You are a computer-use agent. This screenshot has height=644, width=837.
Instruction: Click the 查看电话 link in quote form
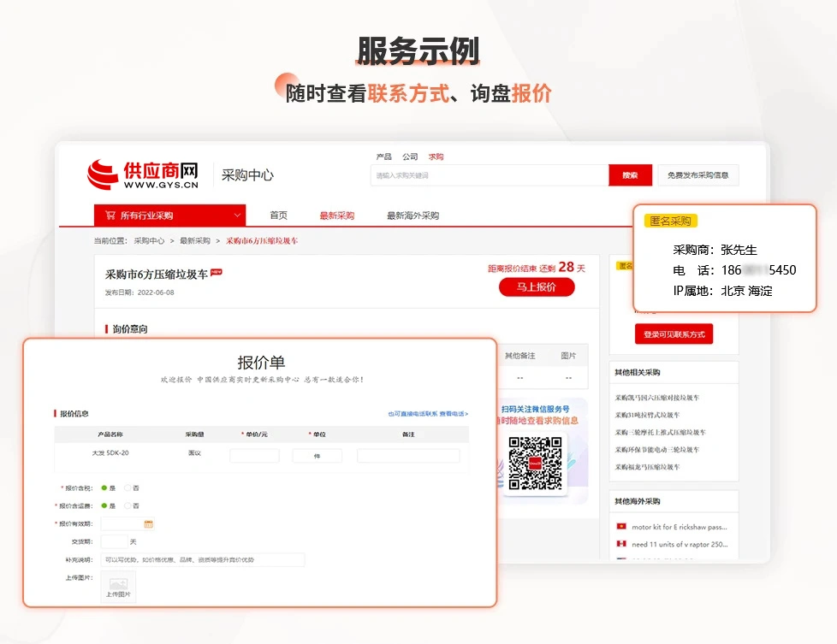454,413
